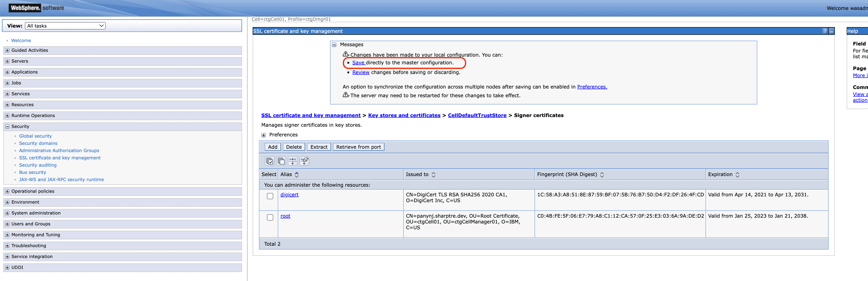This screenshot has height=281, width=868.
Task: Expand Runtime Operations navigation group
Action: (x=7, y=116)
